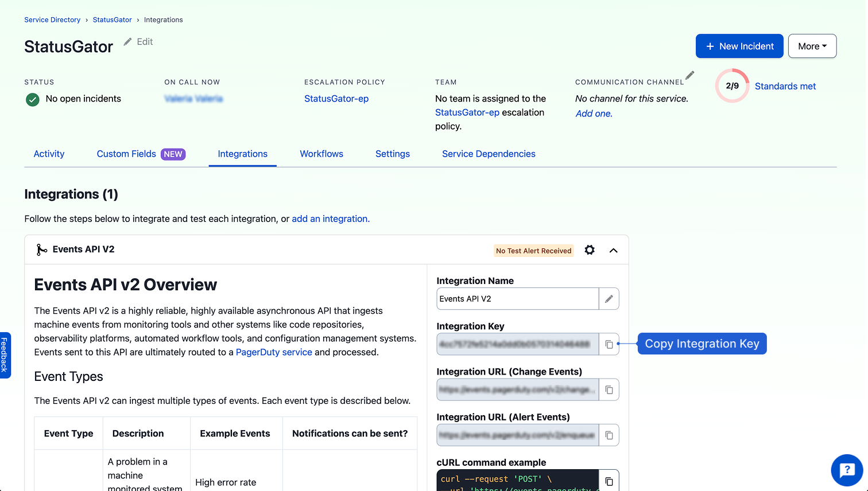Click the green no open incidents checkmark
This screenshot has width=868, height=491.
tap(33, 100)
